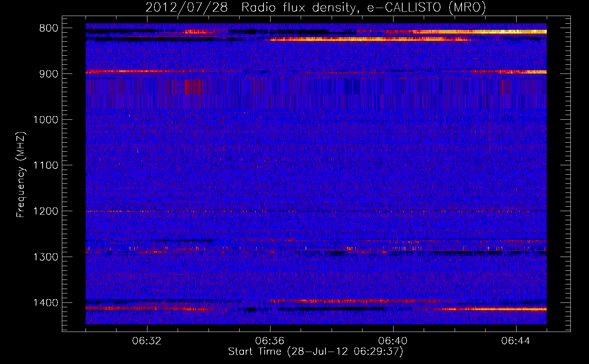
Task: Select the 900 frequency axis label
Action: tap(48, 74)
